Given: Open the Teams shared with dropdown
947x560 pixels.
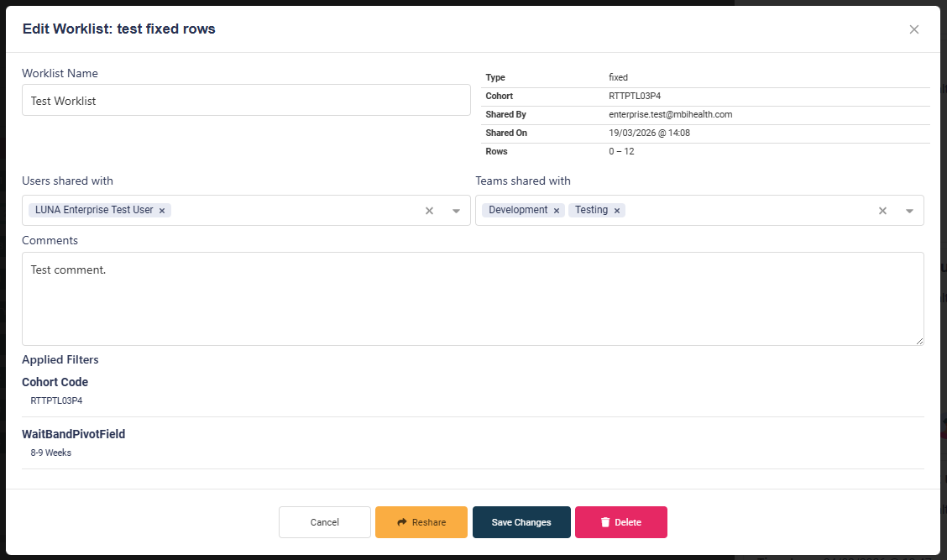Looking at the screenshot, I should pyautogui.click(x=909, y=211).
